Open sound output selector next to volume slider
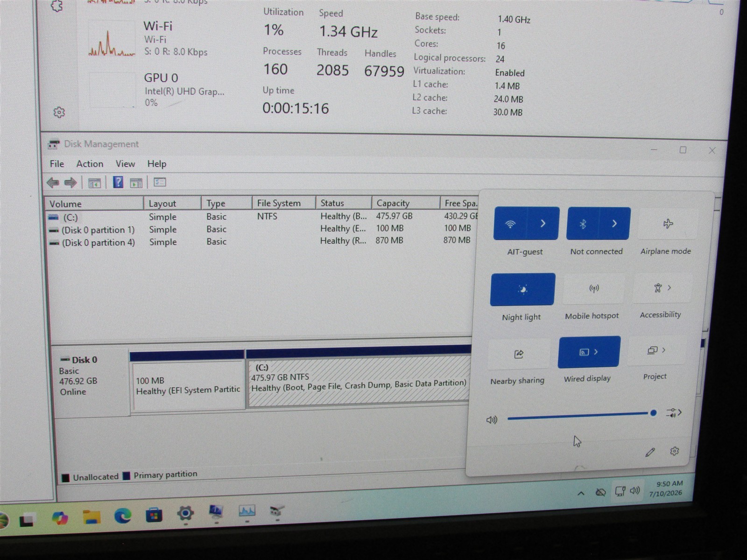The width and height of the screenshot is (747, 560). pyautogui.click(x=674, y=413)
